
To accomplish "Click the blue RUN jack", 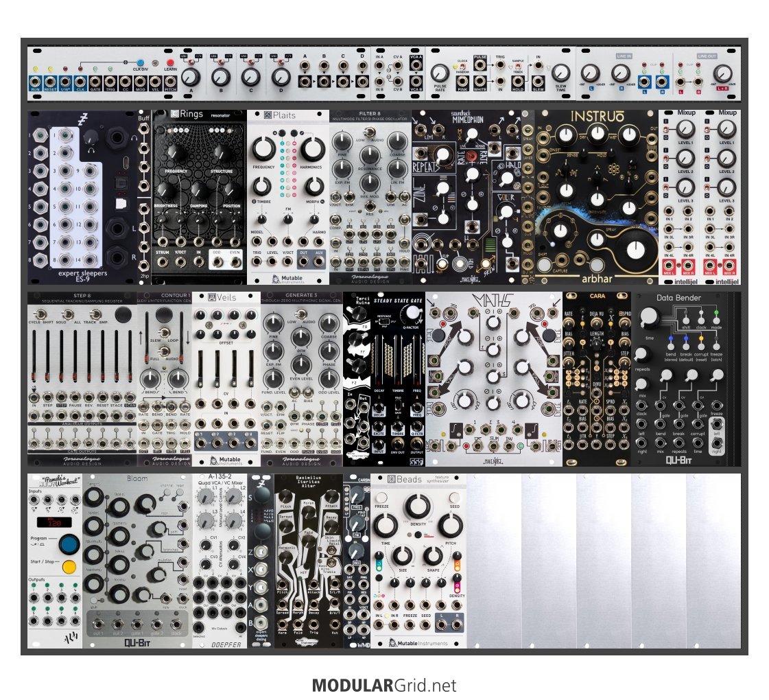I will [x=35, y=82].
